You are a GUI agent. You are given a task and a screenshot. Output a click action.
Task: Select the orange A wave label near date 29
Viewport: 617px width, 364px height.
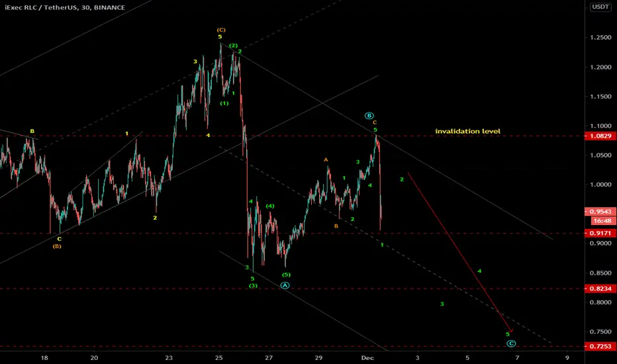point(326,159)
